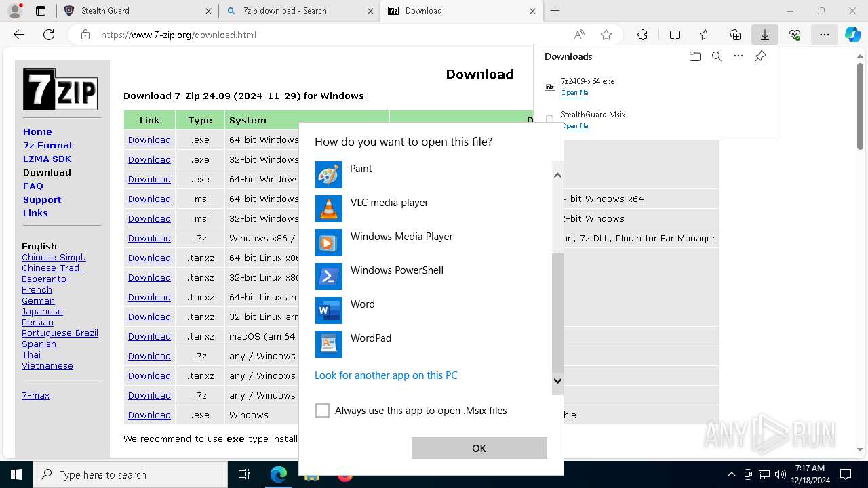Download the 32-bit Windows .msi

pos(149,218)
